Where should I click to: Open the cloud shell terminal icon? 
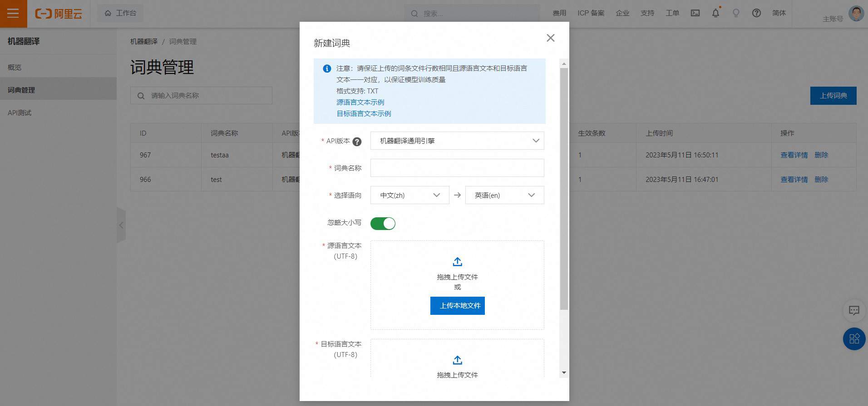[695, 13]
